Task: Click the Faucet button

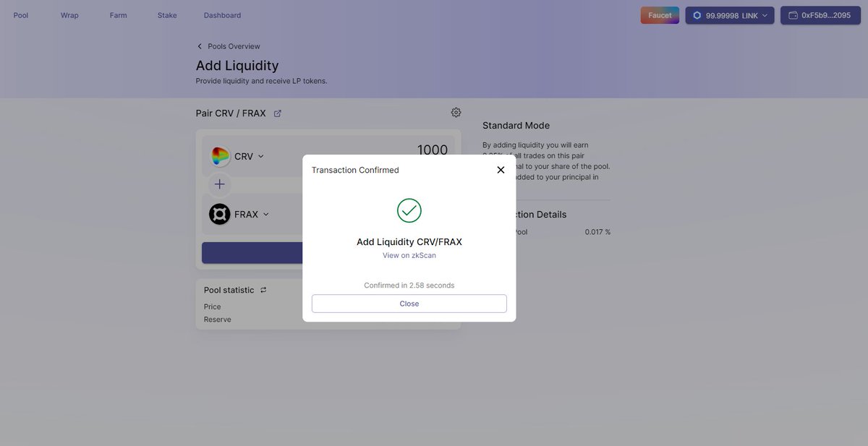Action: (660, 15)
